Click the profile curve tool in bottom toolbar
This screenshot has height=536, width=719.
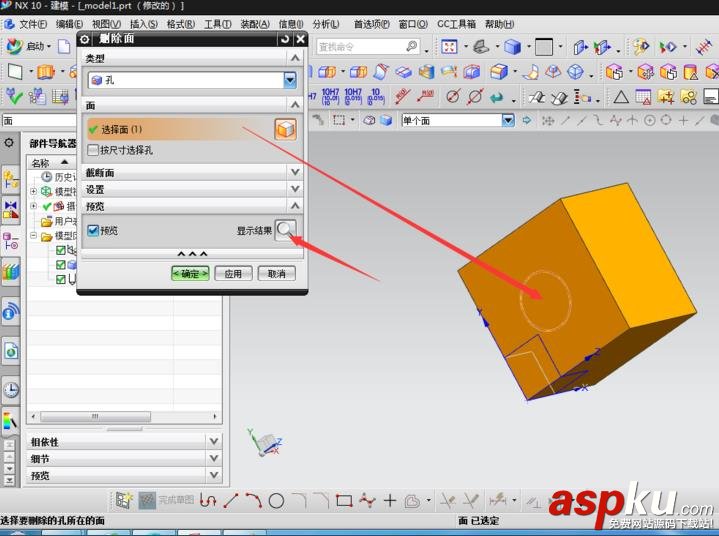[x=208, y=501]
